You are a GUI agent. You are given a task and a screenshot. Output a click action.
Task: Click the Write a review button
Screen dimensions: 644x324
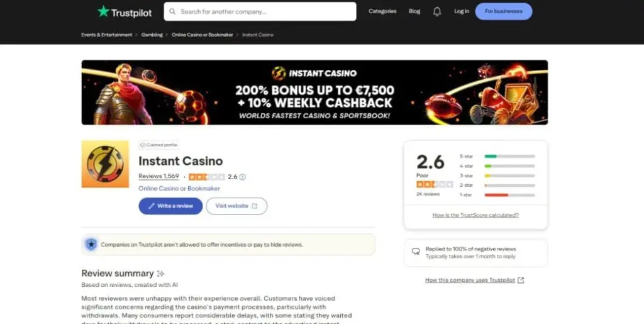point(170,206)
